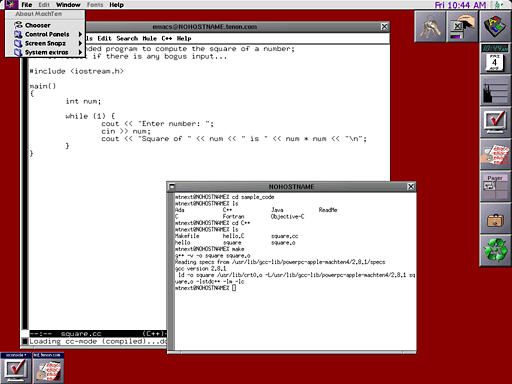Expand the Screen Snapz submenu
The image size is (512, 384).
(45, 43)
